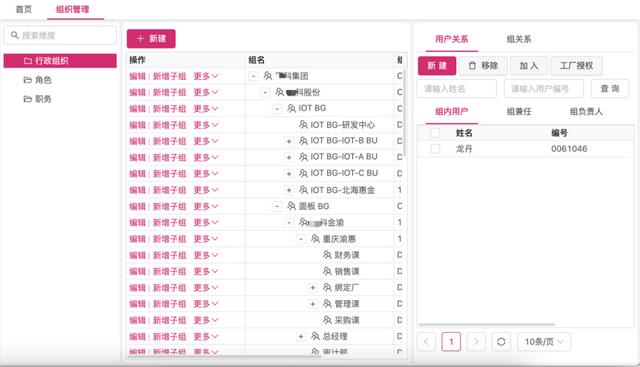
Task: Open 更多 dropdown in IOT BG row
Action: pyautogui.click(x=206, y=109)
